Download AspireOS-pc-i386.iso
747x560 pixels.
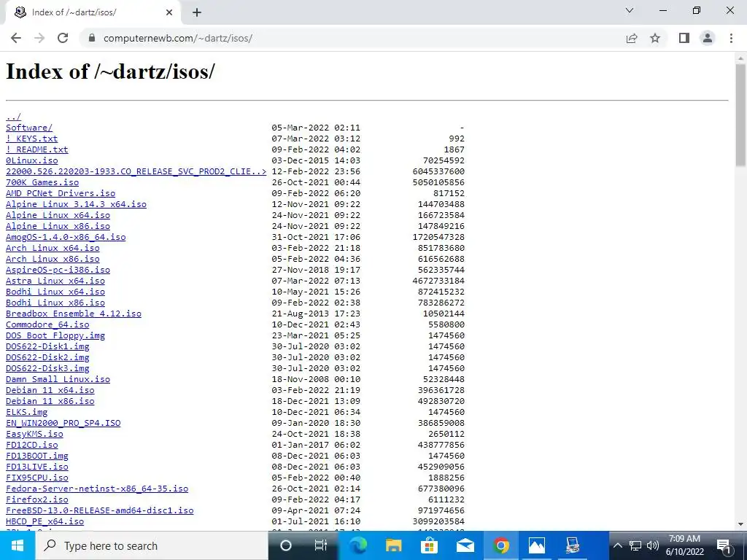[58, 270]
